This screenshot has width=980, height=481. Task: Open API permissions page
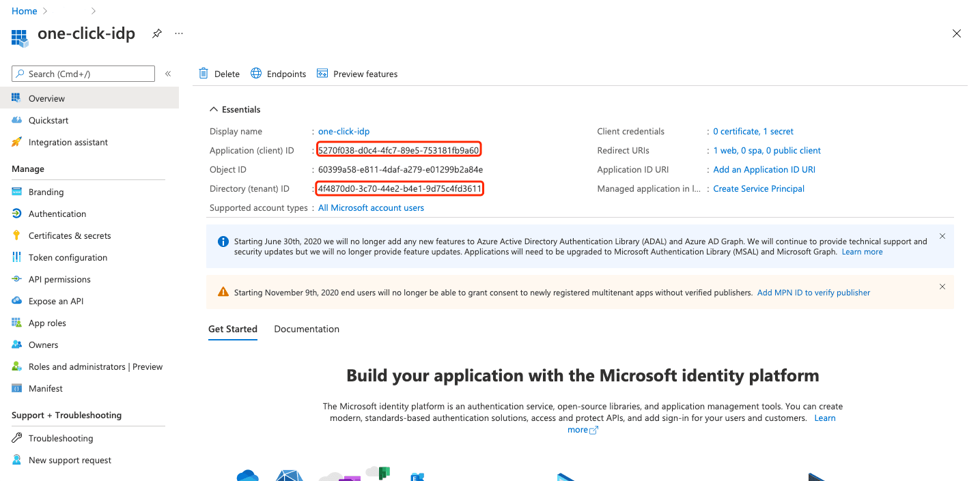coord(59,279)
